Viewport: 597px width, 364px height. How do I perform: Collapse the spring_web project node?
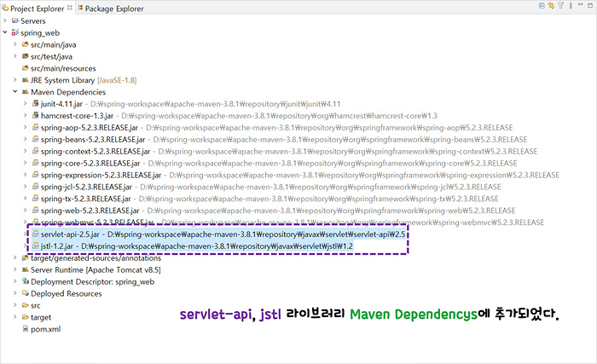[5, 32]
